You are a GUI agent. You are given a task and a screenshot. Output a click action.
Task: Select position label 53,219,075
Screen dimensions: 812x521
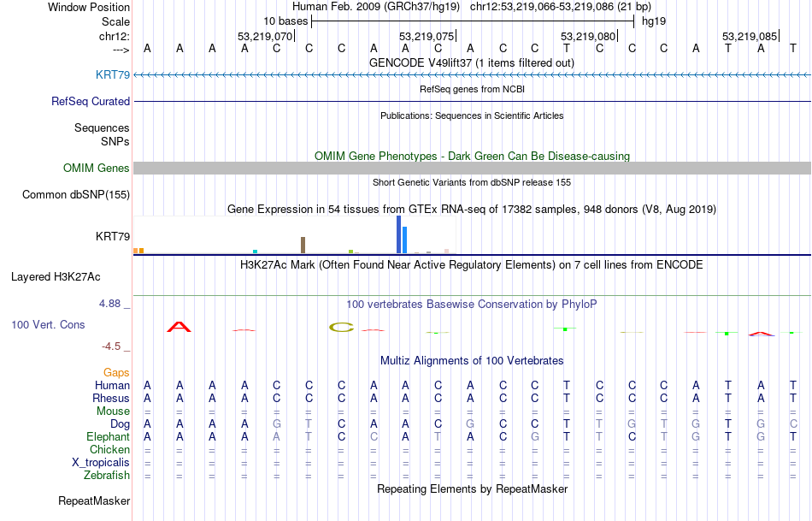pos(427,36)
